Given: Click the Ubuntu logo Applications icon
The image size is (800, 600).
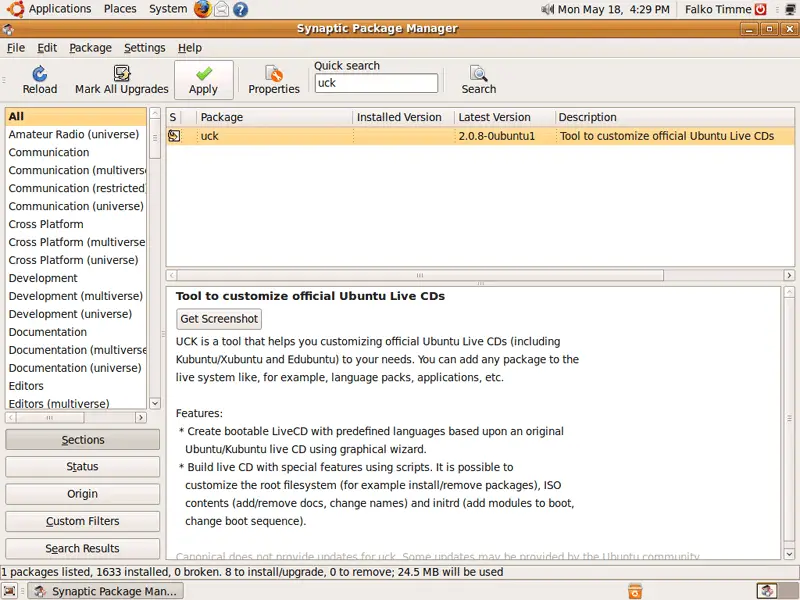Looking at the screenshot, I should click(15, 9).
